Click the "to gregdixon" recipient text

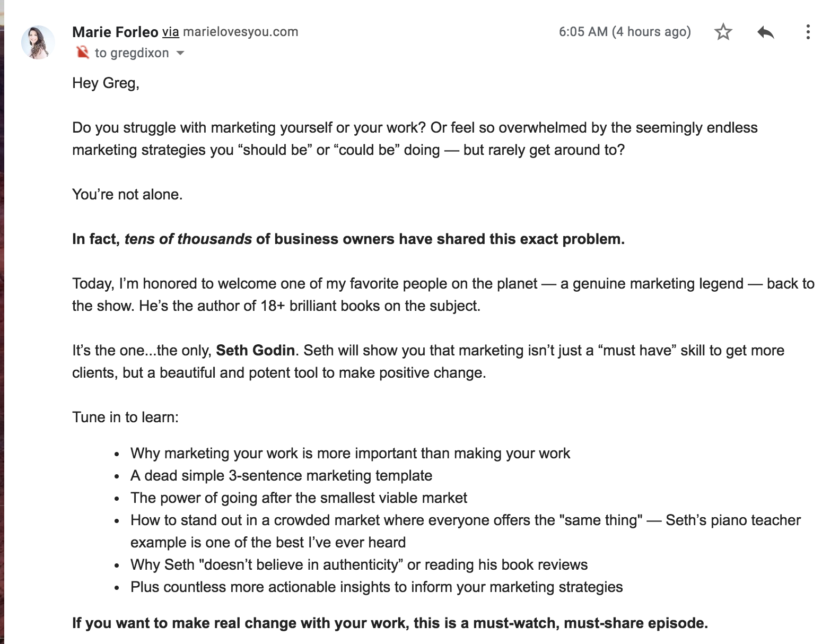[132, 53]
